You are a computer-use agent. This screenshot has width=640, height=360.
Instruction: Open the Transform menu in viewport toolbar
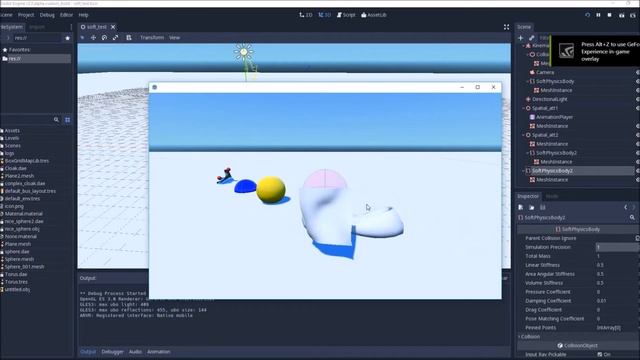point(152,38)
